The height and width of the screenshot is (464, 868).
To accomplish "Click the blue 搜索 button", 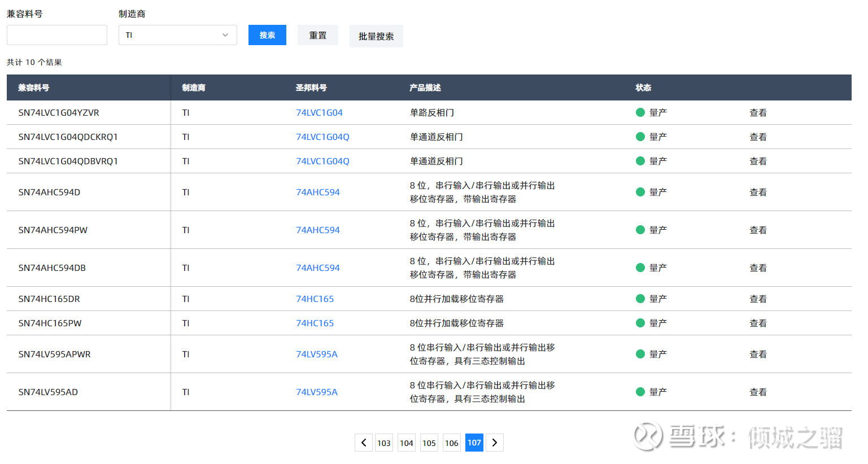I will (267, 35).
